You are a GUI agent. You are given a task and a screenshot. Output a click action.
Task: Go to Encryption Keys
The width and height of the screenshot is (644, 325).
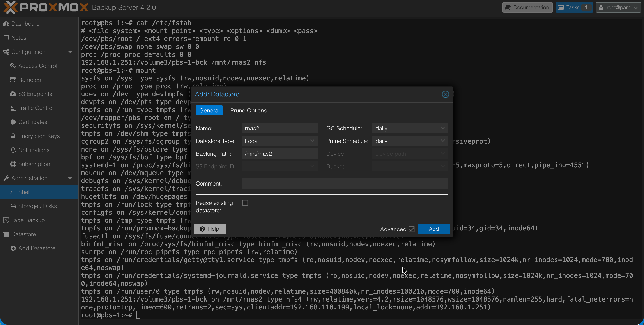click(39, 136)
